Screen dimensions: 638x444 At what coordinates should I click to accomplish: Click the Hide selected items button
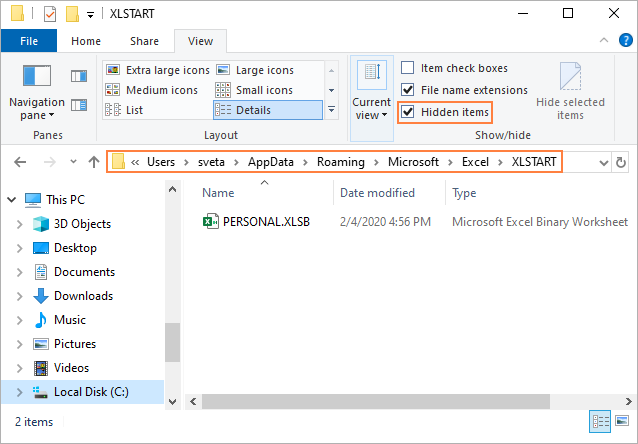(570, 91)
